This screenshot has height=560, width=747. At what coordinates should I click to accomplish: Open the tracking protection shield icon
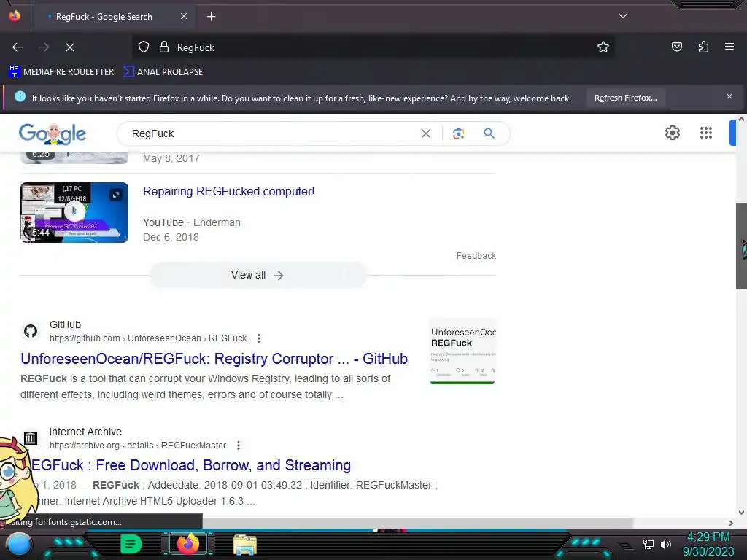[x=144, y=47]
